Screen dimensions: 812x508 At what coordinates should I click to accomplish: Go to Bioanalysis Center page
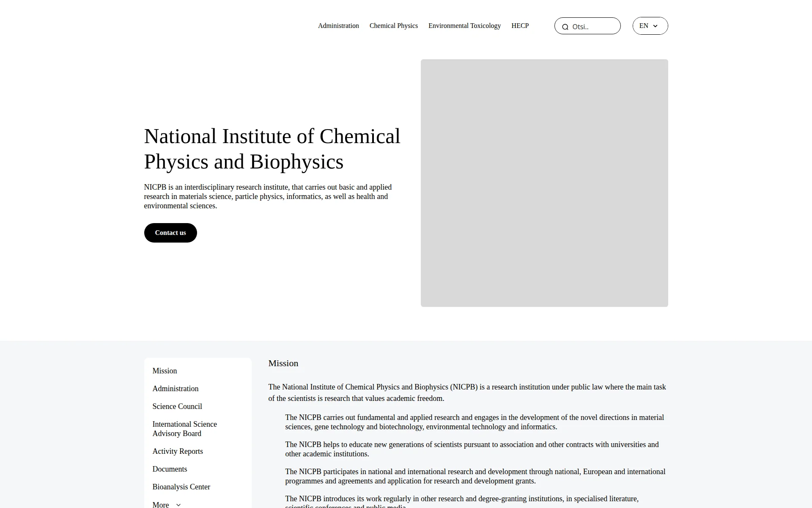[x=181, y=487]
